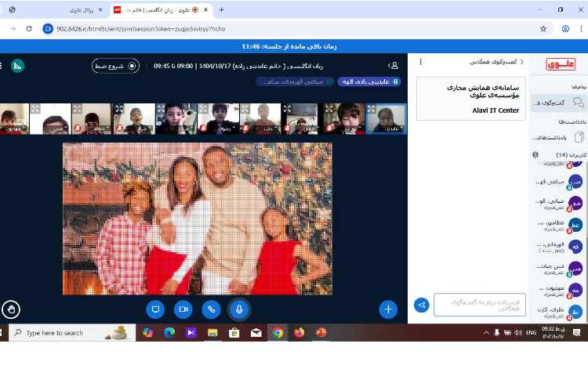Click the remaining time 11:46 banner
588x376 pixels.
pos(289,46)
